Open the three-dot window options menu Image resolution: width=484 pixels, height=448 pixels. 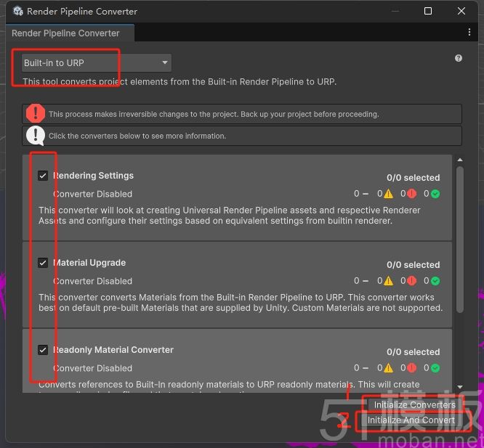pos(469,32)
